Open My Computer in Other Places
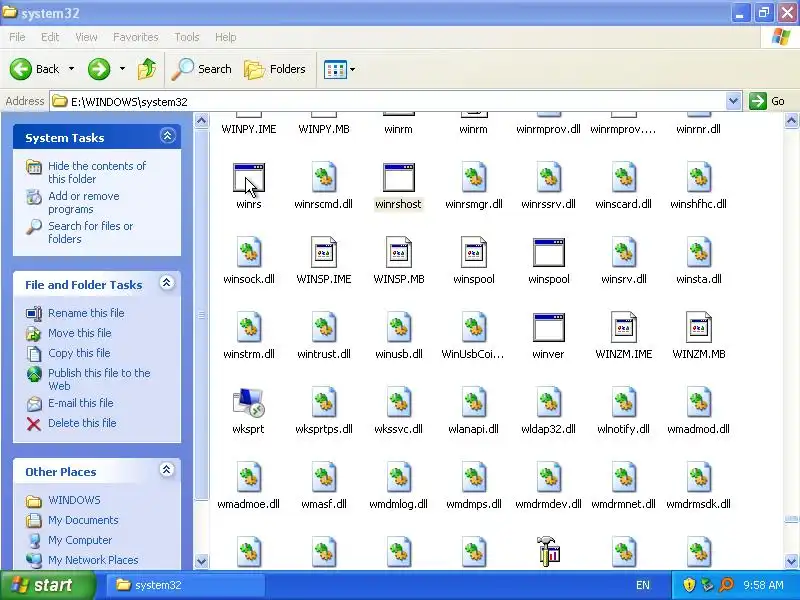The width and height of the screenshot is (800, 600). click(x=80, y=540)
